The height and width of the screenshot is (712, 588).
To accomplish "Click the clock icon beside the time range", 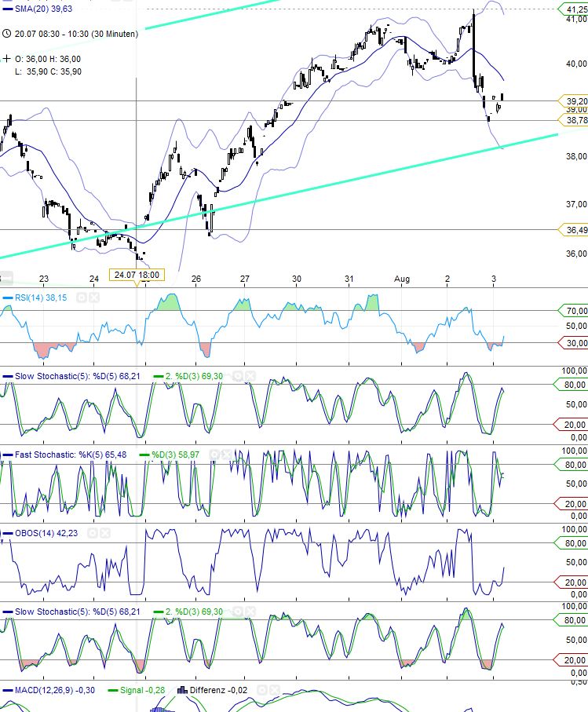I will point(6,34).
